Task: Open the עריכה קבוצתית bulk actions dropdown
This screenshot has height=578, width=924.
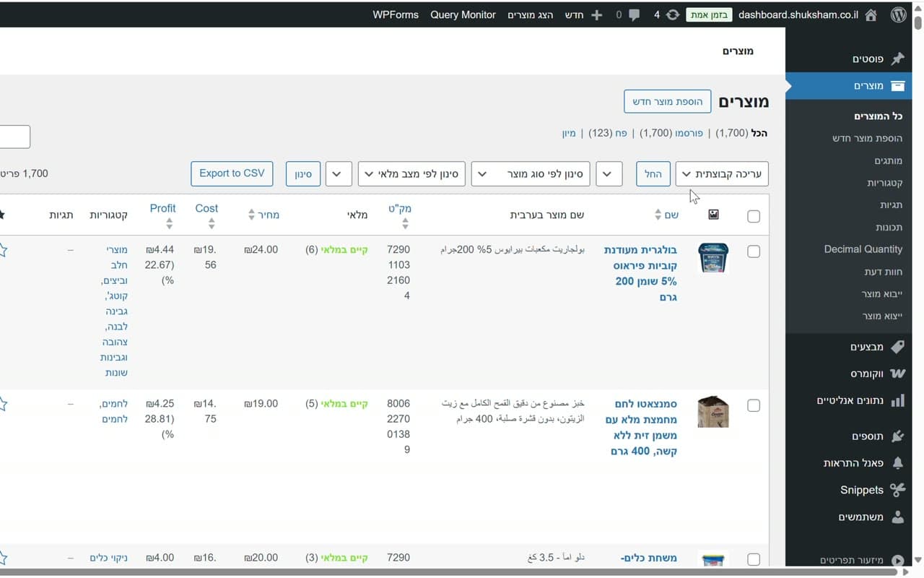Action: click(722, 174)
